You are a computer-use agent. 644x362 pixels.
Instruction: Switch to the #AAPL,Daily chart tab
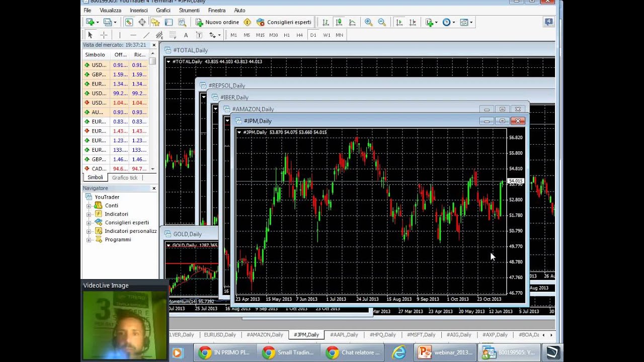pyautogui.click(x=344, y=335)
